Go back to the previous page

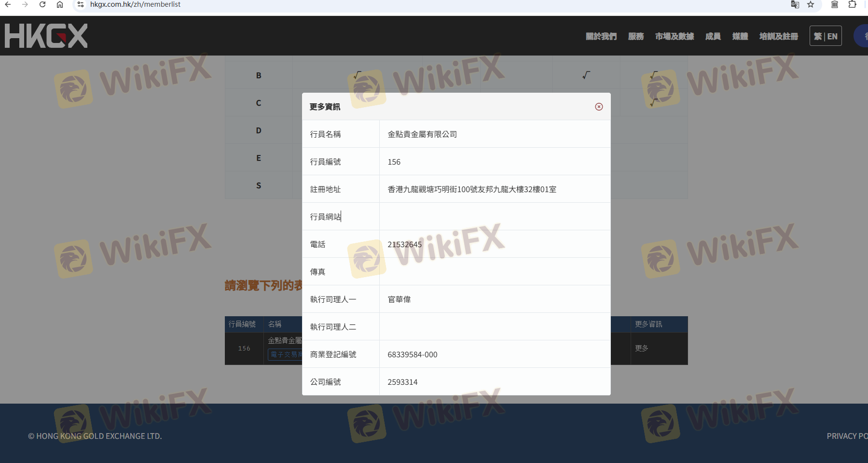8,4
